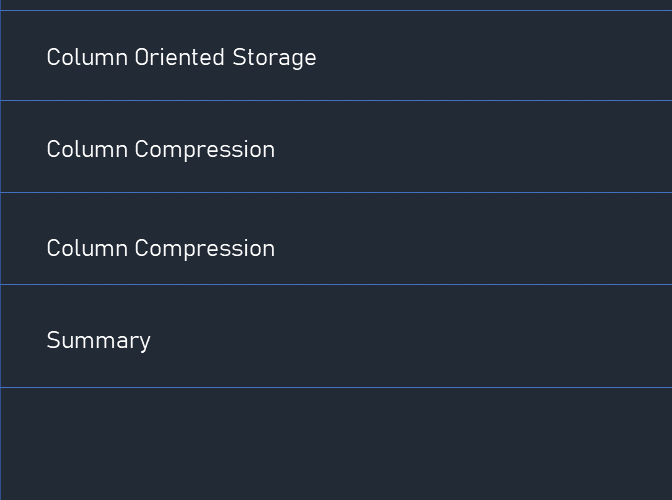The width and height of the screenshot is (672, 500).
Task: Click the empty row below Summary
Action: tap(336, 444)
